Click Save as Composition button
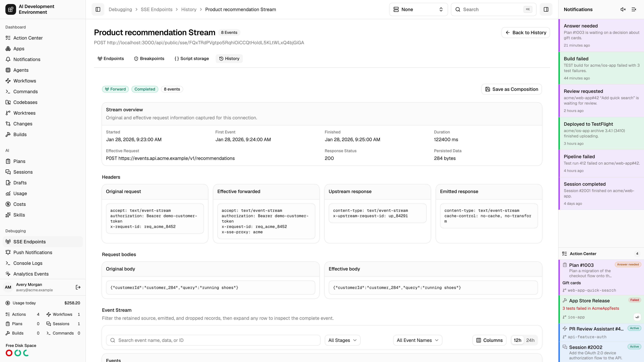This screenshot has height=362, width=644. (x=512, y=89)
